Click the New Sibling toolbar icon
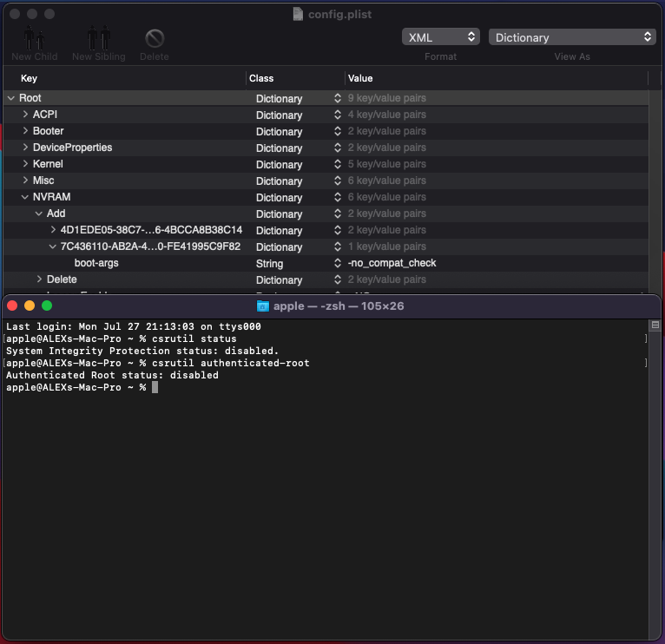 (x=98, y=39)
